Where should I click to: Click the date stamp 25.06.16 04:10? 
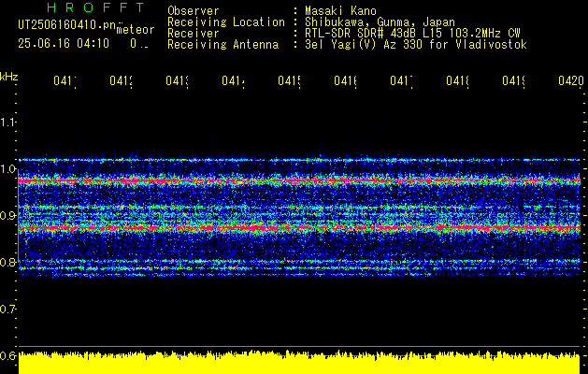[64, 44]
